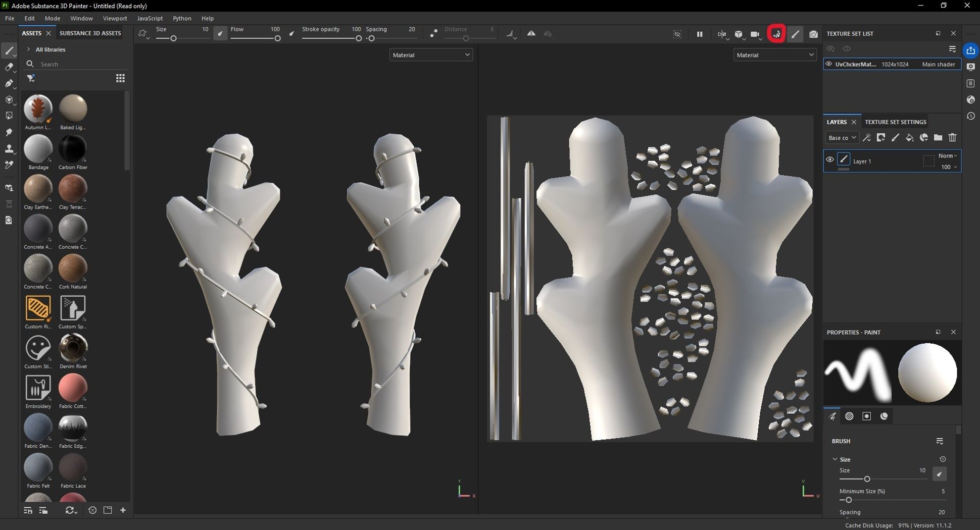
Task: Open left viewport Material dropdown
Action: 431,55
